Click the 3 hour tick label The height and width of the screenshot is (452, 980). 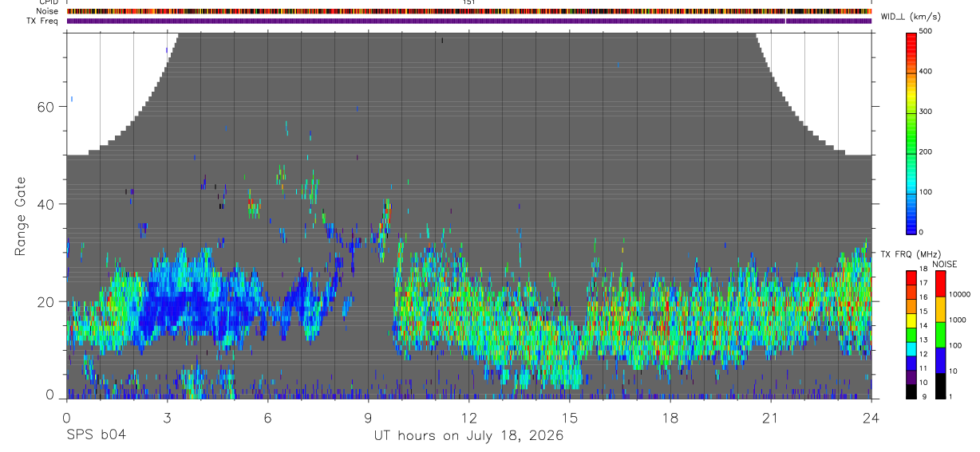[167, 418]
